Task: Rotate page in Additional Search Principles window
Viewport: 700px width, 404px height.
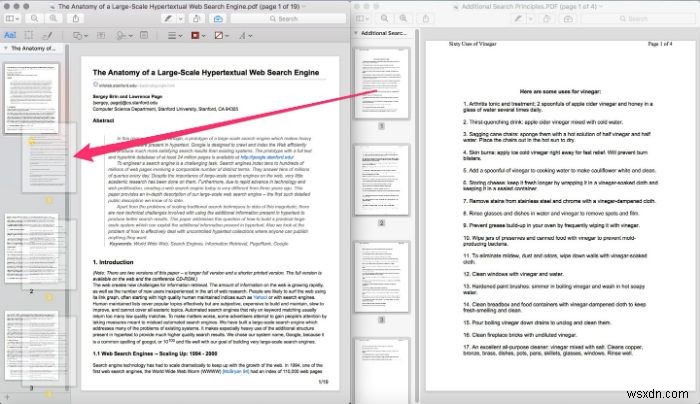Action: click(x=546, y=18)
